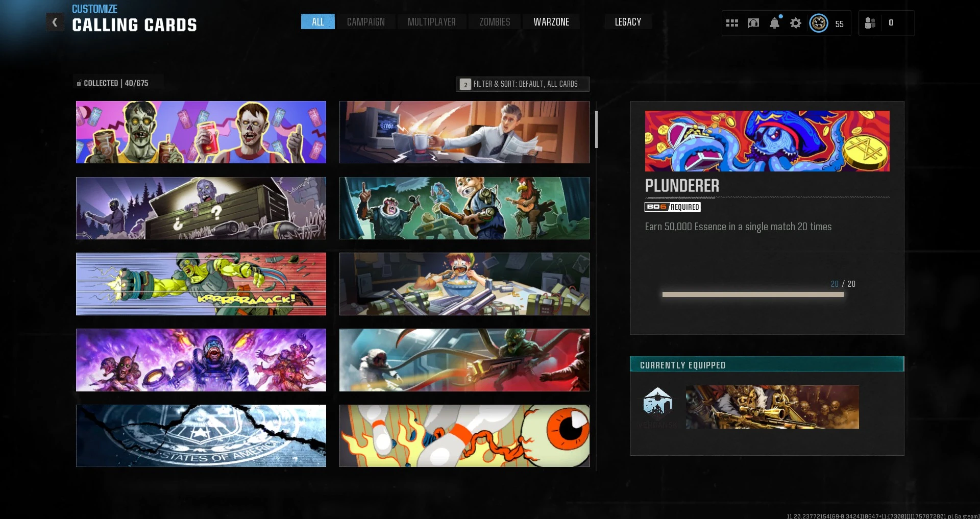Click the Earn 50,000 Essence challenge description
The image size is (980, 519).
[738, 227]
